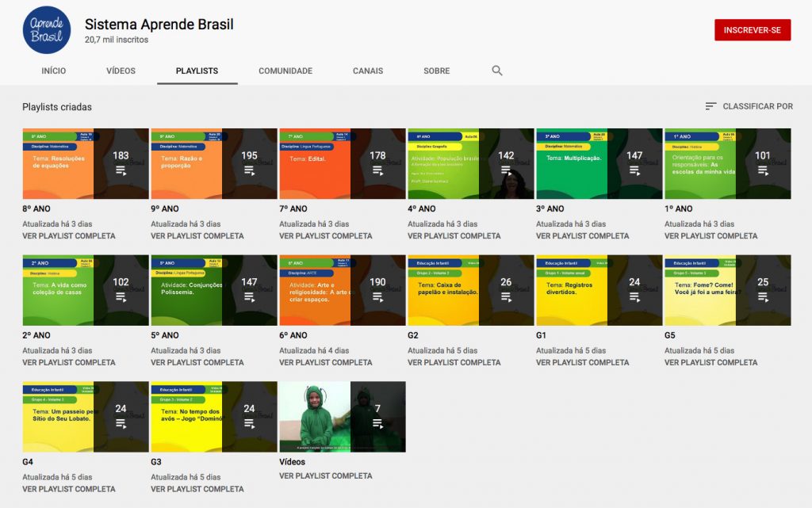Open full 9º ANO playlist link
The image size is (812, 508).
coord(197,236)
